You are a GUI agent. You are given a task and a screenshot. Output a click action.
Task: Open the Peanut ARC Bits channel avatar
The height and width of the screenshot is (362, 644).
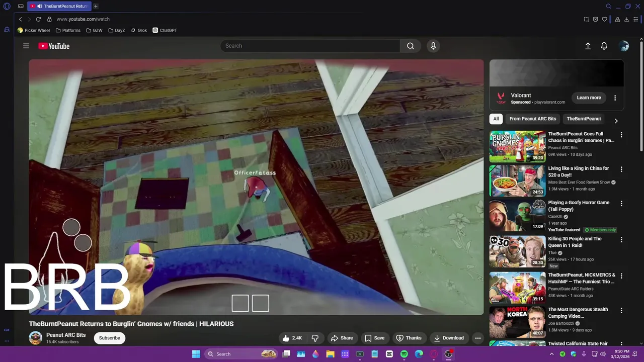[x=35, y=338]
